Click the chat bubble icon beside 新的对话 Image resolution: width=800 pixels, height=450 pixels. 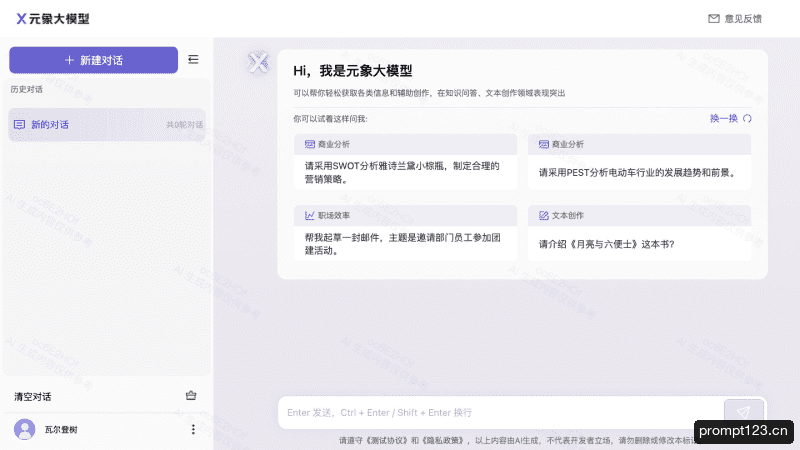pos(19,124)
